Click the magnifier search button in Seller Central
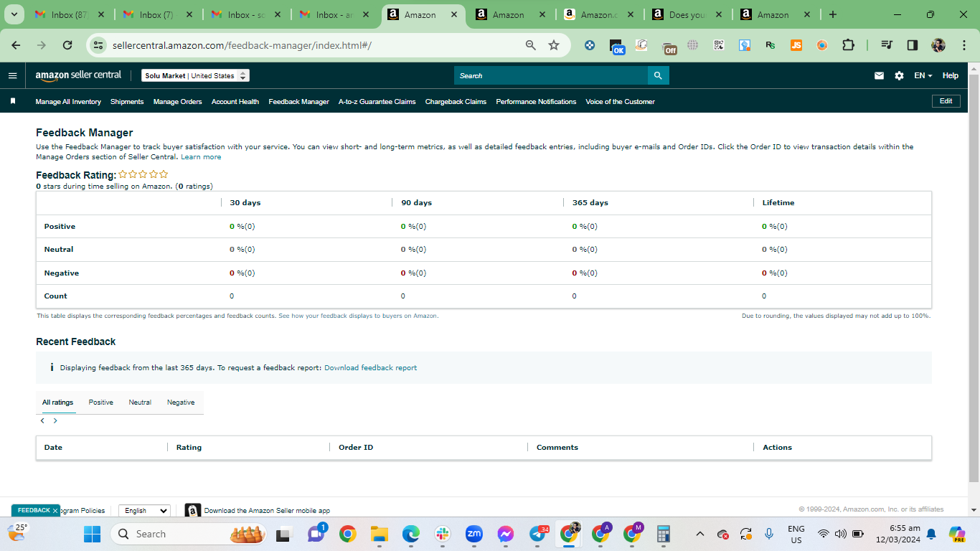The image size is (980, 551). [659, 75]
